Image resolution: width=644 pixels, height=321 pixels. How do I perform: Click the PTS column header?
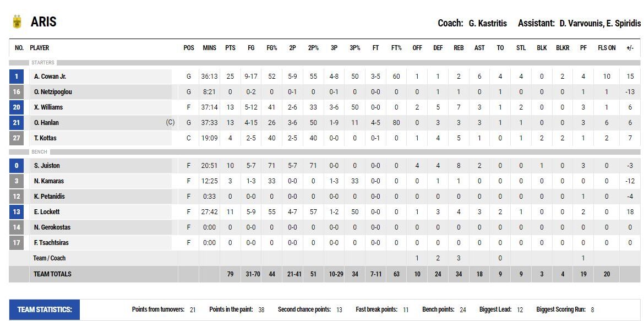click(230, 48)
